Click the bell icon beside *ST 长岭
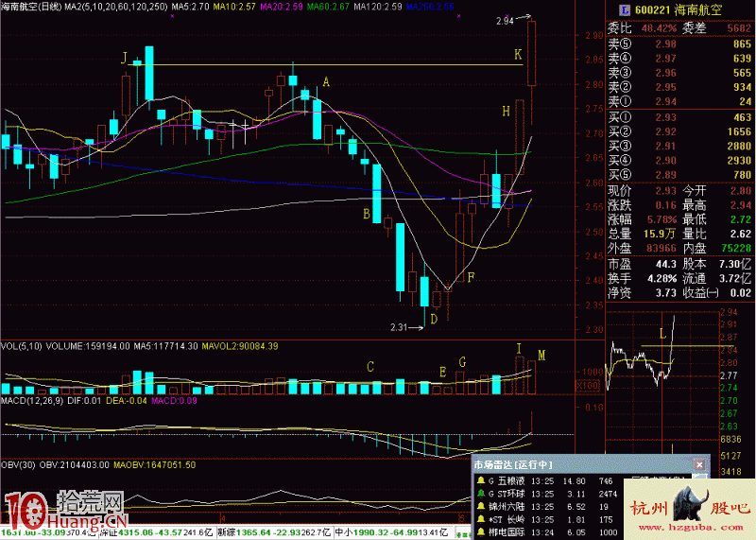The width and height of the screenshot is (756, 540). tap(481, 519)
